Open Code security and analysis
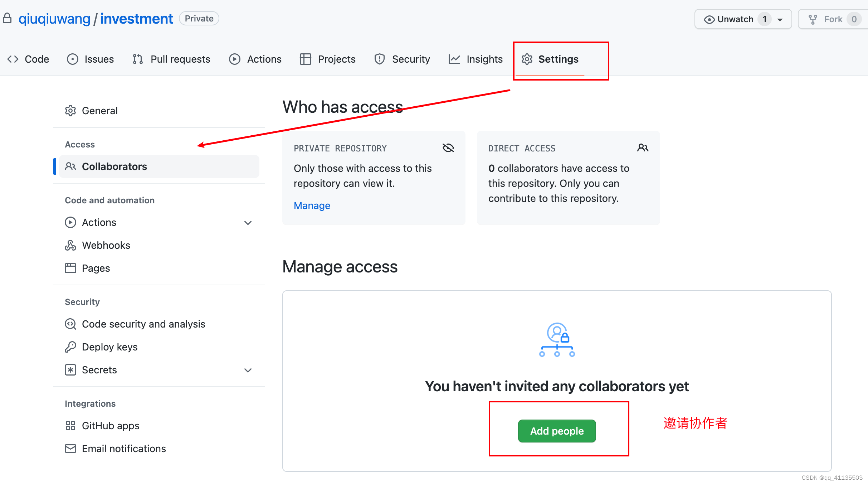Screen dimensions: 868x484 click(x=159, y=324)
